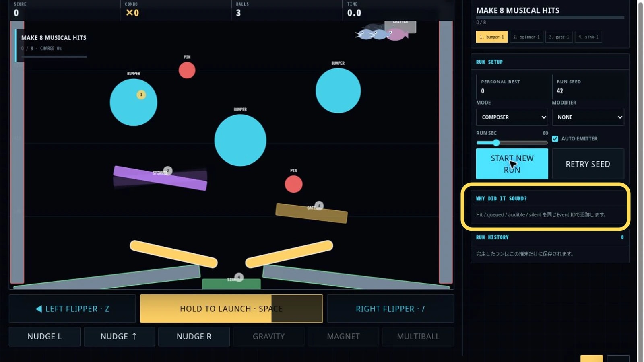Click the Nudge L button
The width and height of the screenshot is (644, 362).
click(x=45, y=336)
